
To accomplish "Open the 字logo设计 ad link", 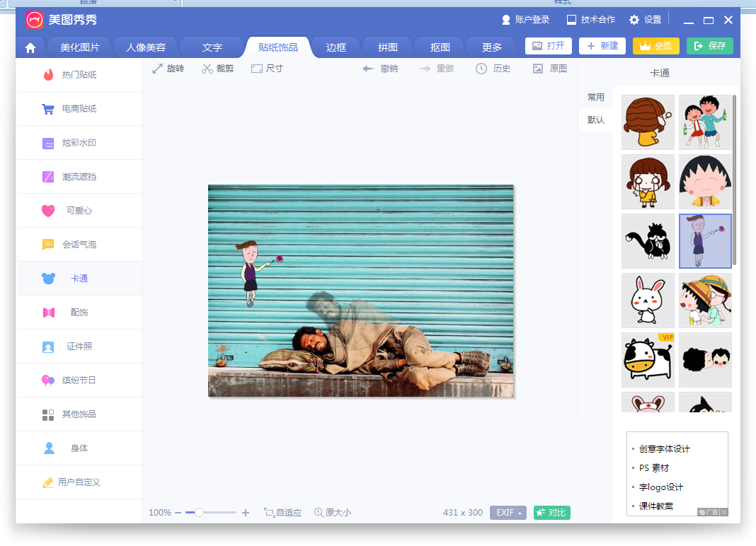I will coord(661,487).
